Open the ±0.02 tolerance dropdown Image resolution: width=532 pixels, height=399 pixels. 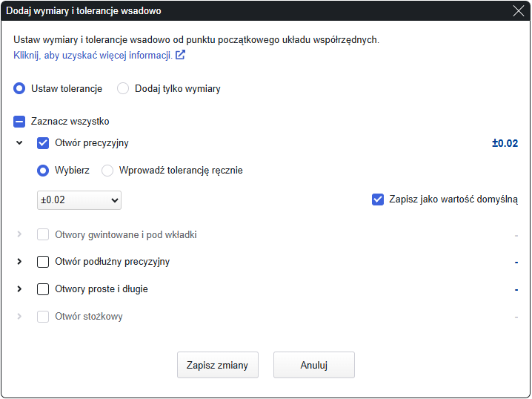79,200
